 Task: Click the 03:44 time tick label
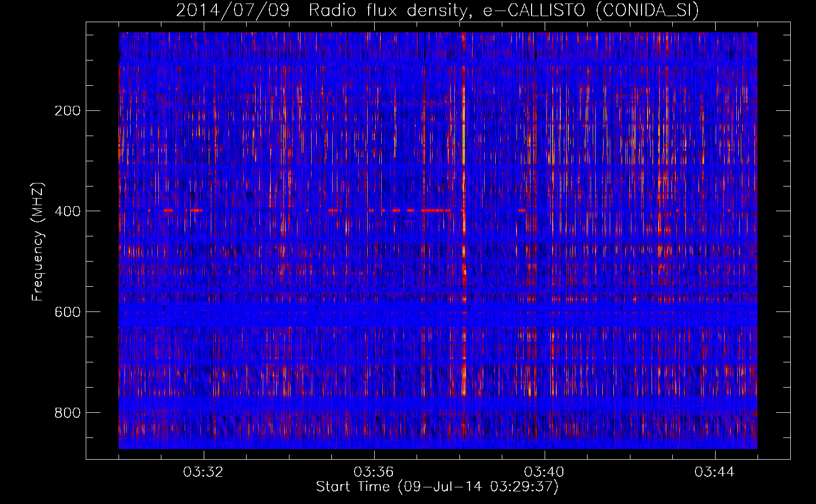click(x=715, y=472)
